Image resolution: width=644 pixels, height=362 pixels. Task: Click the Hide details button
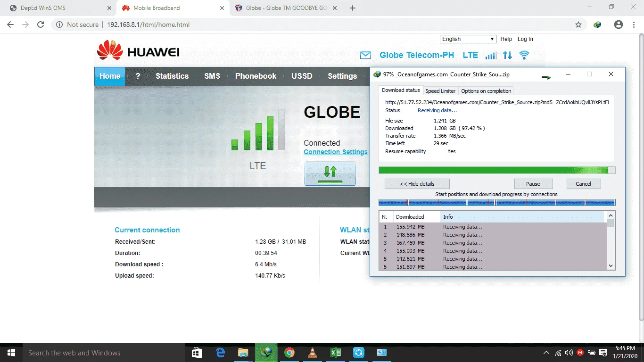(x=417, y=184)
